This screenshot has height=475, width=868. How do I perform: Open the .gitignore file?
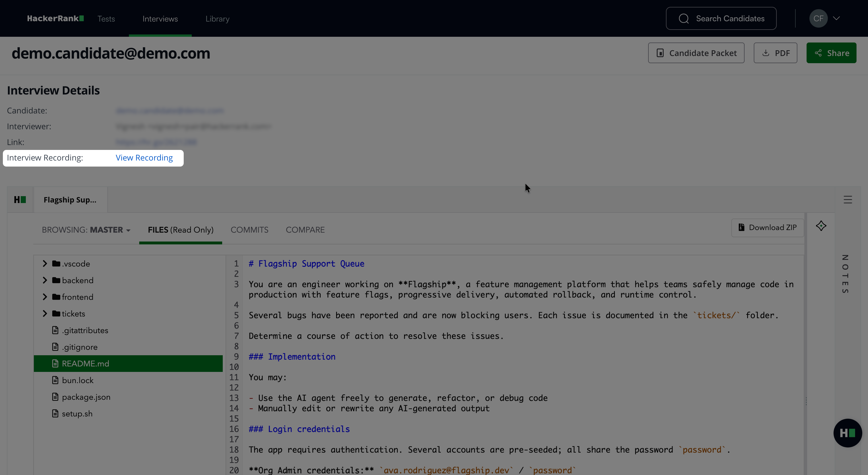80,347
